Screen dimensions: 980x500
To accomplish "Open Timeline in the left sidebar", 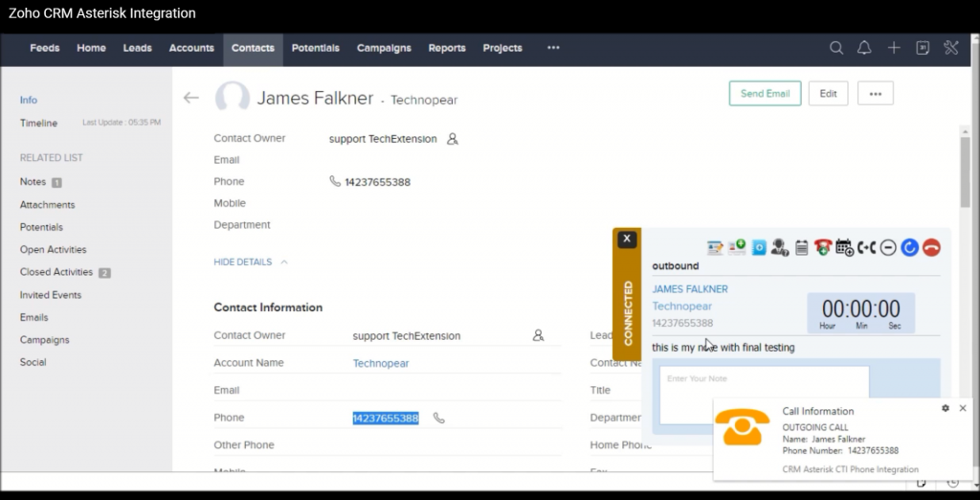I will [38, 124].
